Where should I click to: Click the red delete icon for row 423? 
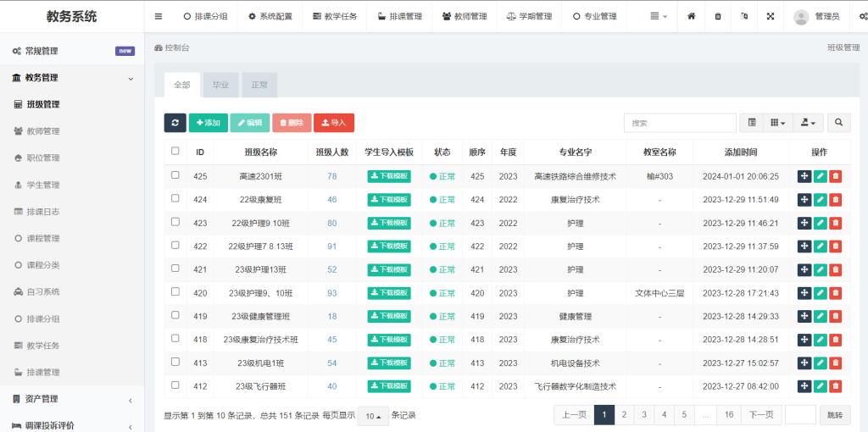(x=835, y=223)
